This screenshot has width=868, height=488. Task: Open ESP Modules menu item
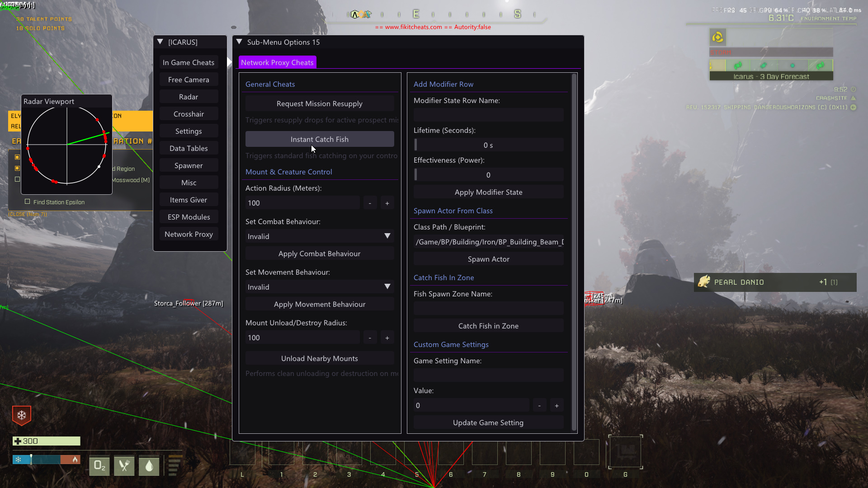pos(189,217)
